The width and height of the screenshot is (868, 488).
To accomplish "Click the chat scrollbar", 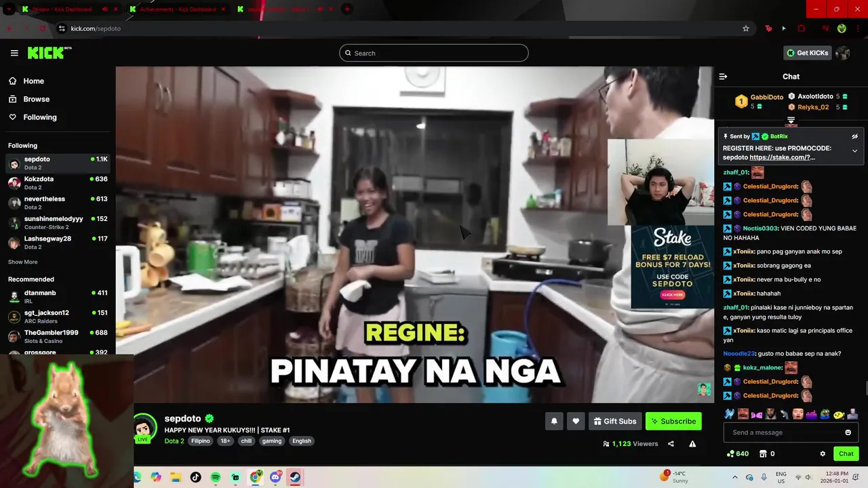I will [x=866, y=388].
